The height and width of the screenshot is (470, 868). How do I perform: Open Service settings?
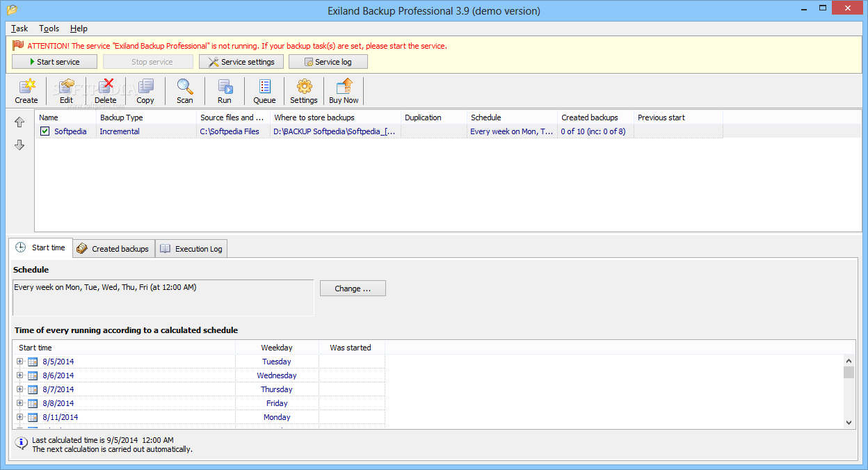pyautogui.click(x=241, y=62)
